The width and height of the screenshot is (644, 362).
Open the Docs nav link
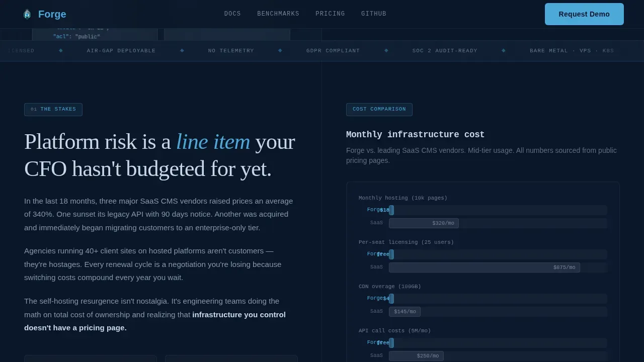(232, 14)
